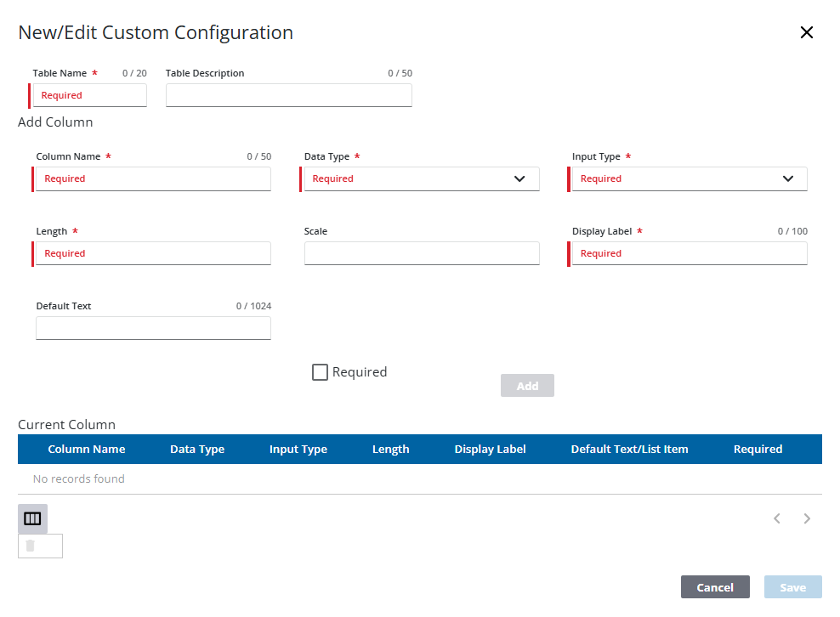
Task: Expand the Data Type dropdown
Action: (x=422, y=179)
